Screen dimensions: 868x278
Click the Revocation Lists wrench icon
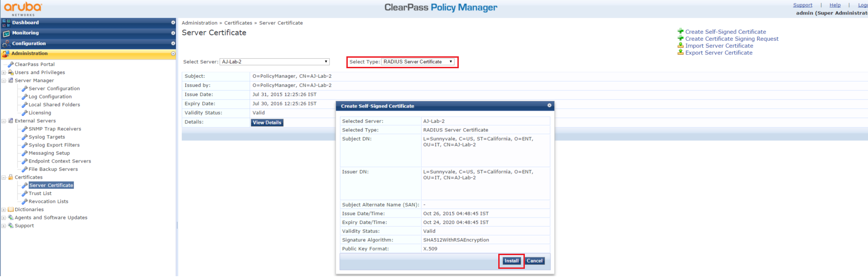click(25, 202)
